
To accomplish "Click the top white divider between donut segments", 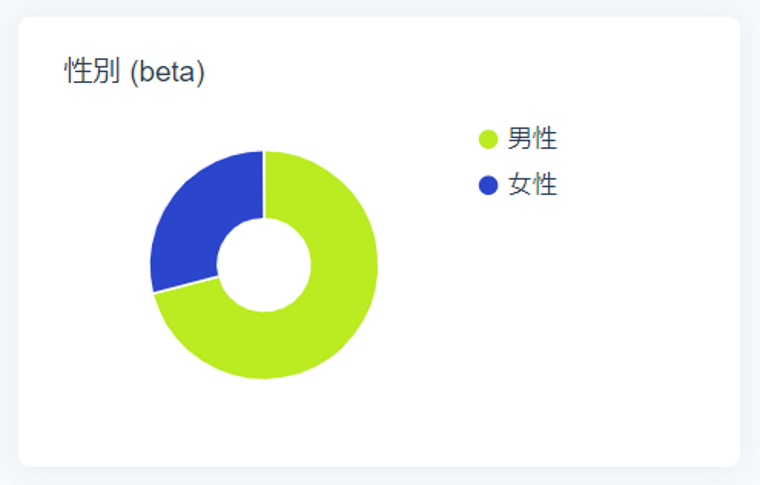I will pyautogui.click(x=264, y=185).
